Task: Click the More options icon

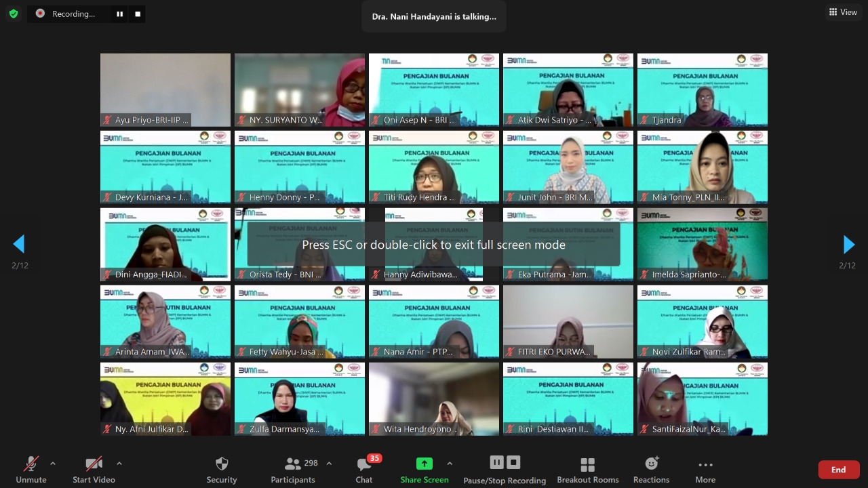Action: [705, 464]
